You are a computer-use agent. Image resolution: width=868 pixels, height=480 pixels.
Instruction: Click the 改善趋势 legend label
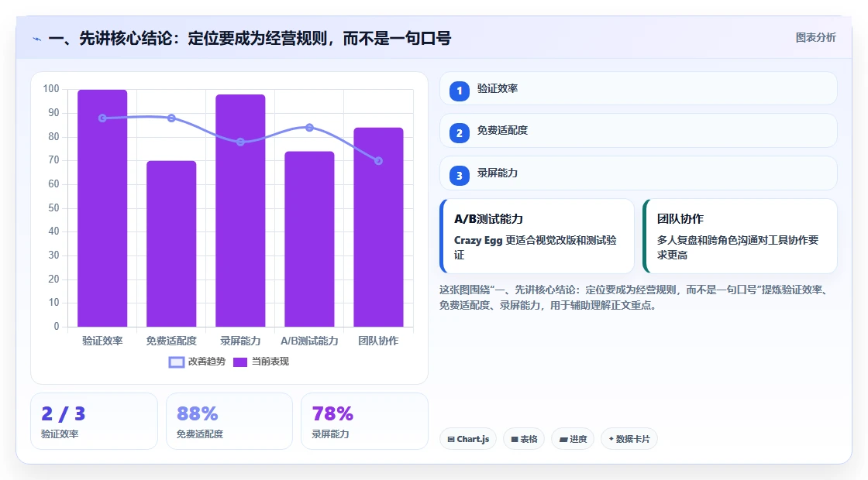point(206,362)
